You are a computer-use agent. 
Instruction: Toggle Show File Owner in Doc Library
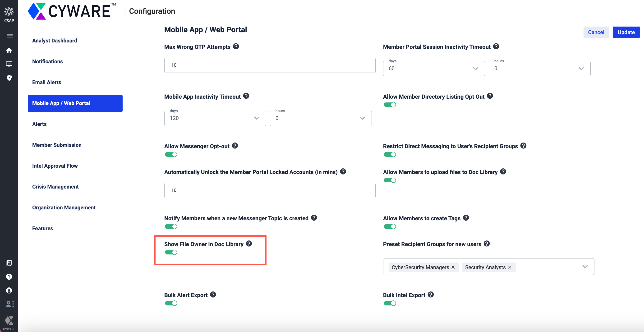tap(171, 252)
